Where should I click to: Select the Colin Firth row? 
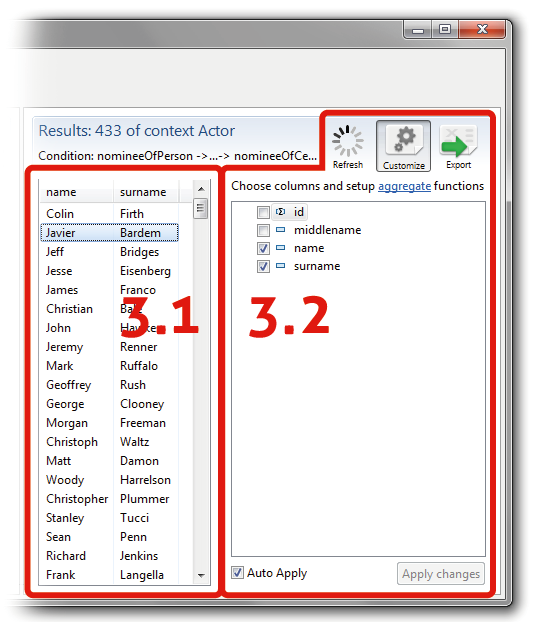click(x=109, y=214)
